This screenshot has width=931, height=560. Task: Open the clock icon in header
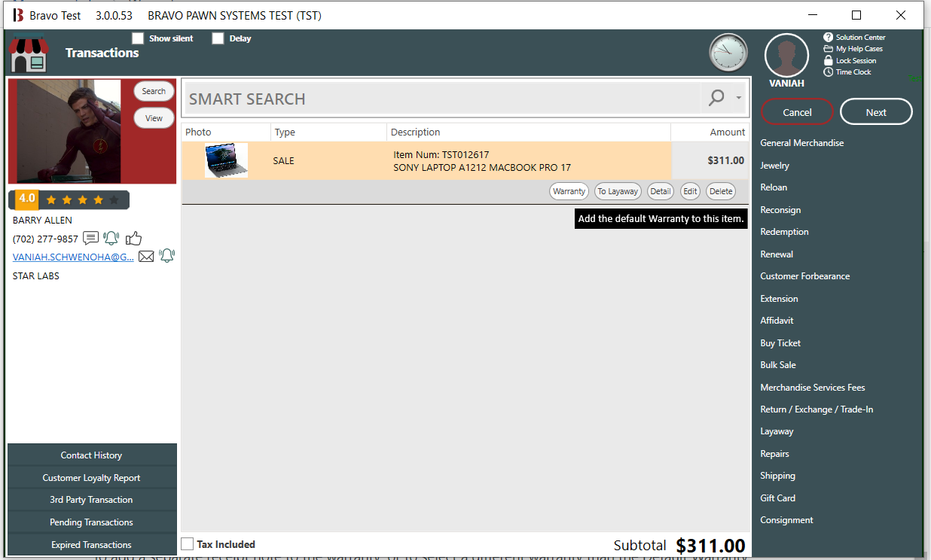(728, 53)
